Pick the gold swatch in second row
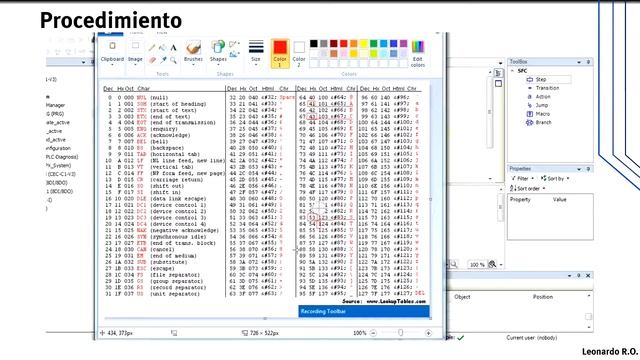Screen dimensions: 640x360 click(x=353, y=53)
